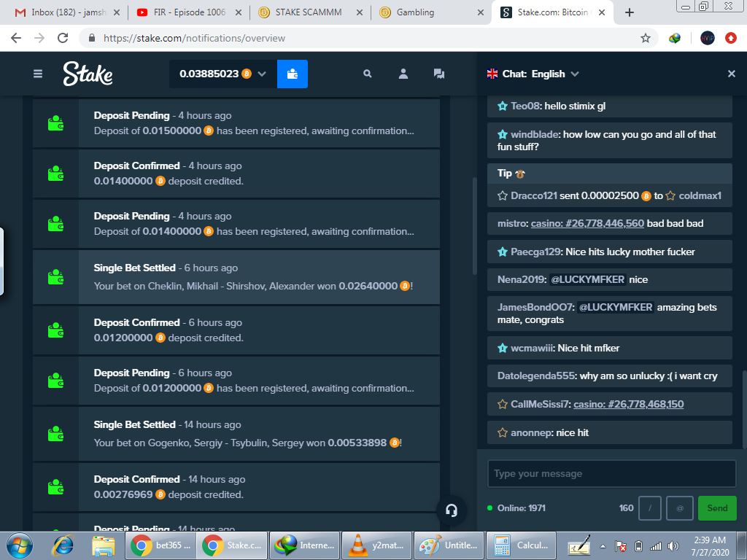Switch to the Inbox (182) Gmail tab
Image resolution: width=747 pixels, height=560 pixels.
[68, 12]
